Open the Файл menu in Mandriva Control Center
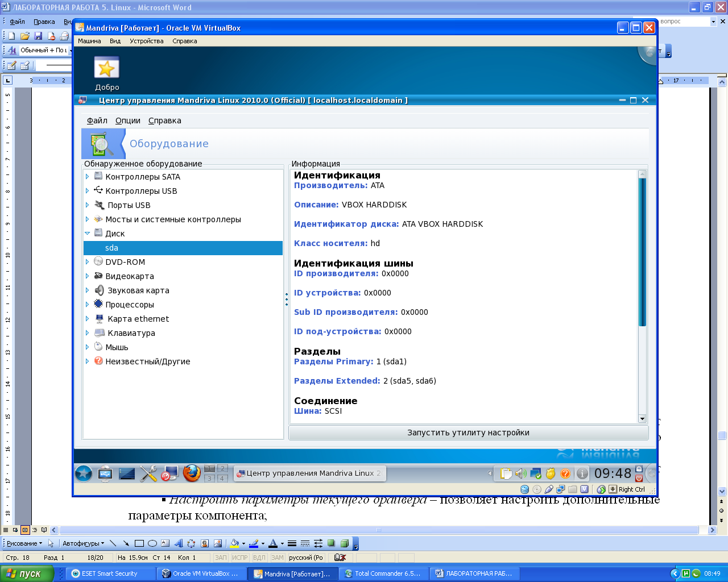The height and width of the screenshot is (582, 728). click(x=97, y=120)
